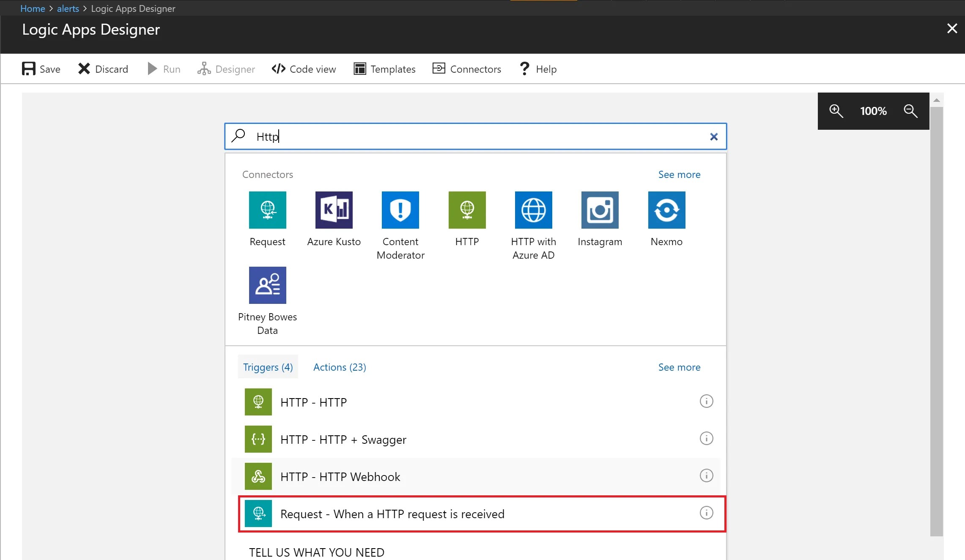Screen dimensions: 965x560
Task: Go to Home in the breadcrumb
Action: click(33, 8)
